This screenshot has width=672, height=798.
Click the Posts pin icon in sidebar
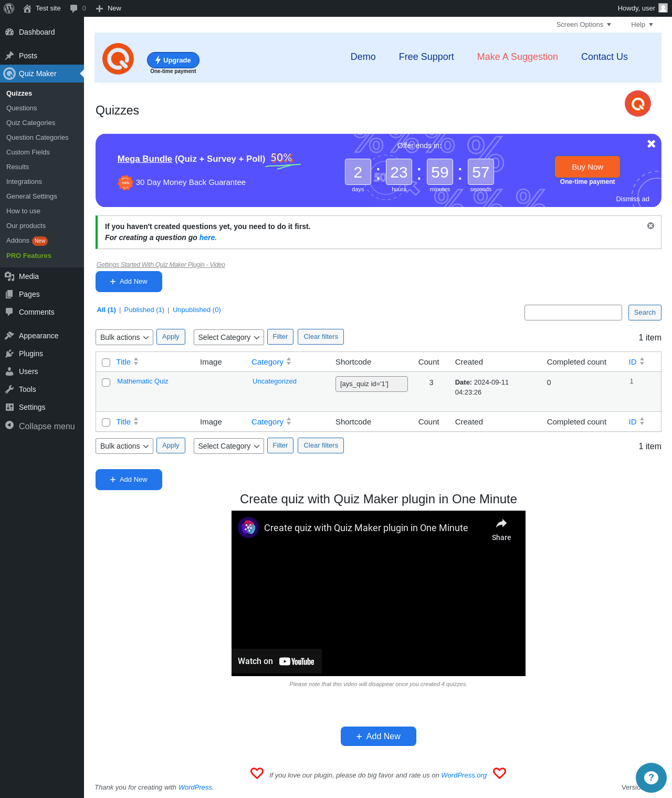9,56
